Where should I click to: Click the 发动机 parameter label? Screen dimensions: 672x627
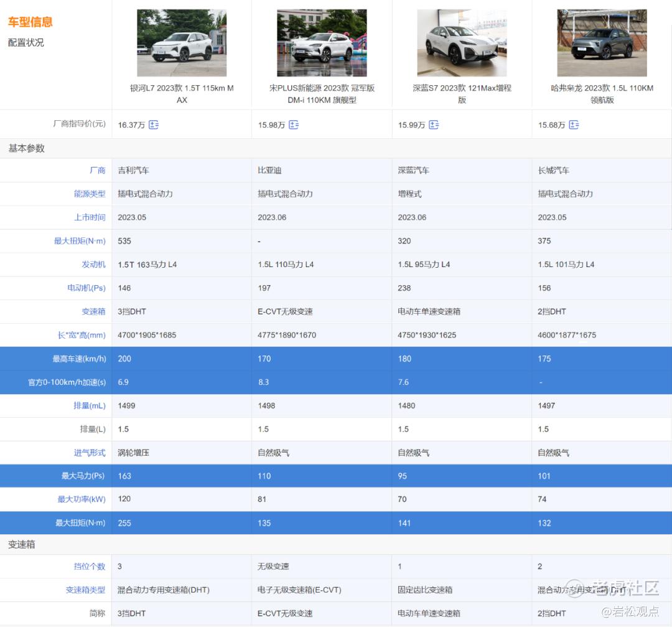click(x=93, y=265)
